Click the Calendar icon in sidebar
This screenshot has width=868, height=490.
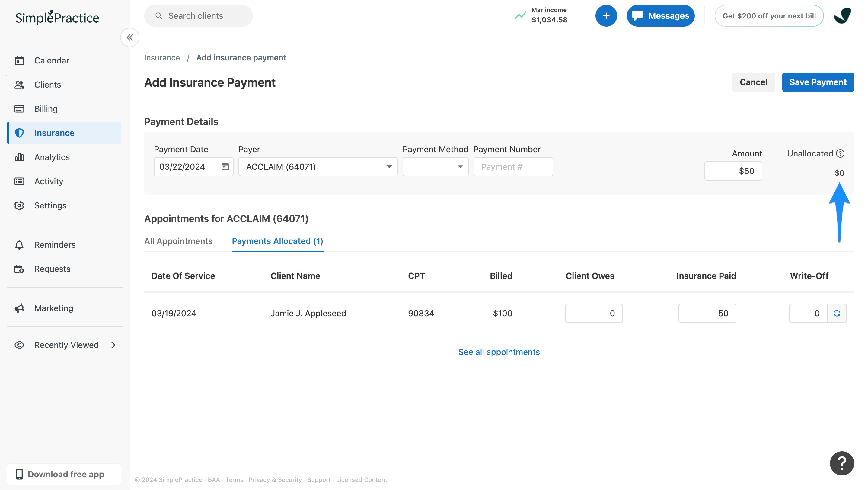click(x=19, y=60)
